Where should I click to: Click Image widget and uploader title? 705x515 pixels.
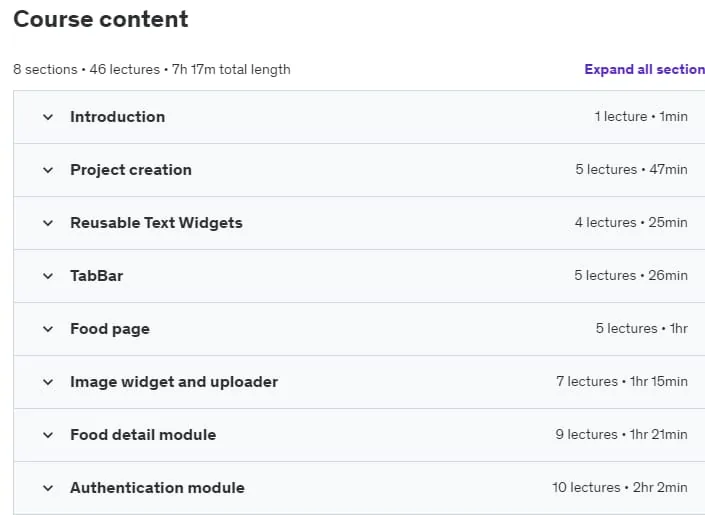point(174,382)
